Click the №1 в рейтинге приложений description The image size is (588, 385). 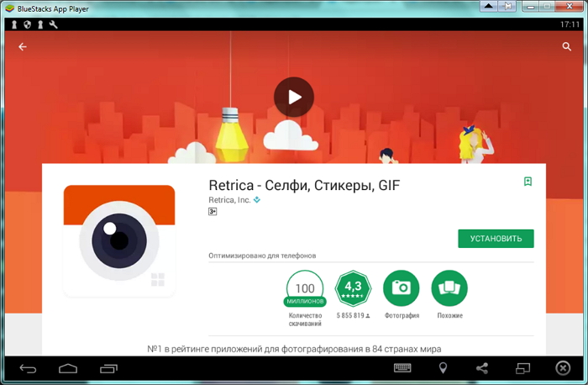(294, 350)
